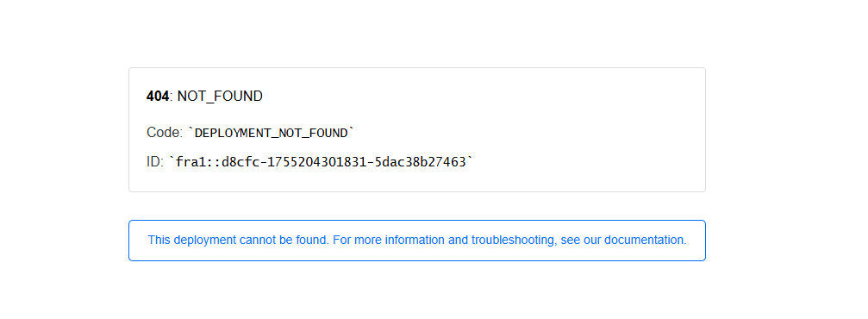Click the "Code:" label
868x319 pixels.
[165, 133]
